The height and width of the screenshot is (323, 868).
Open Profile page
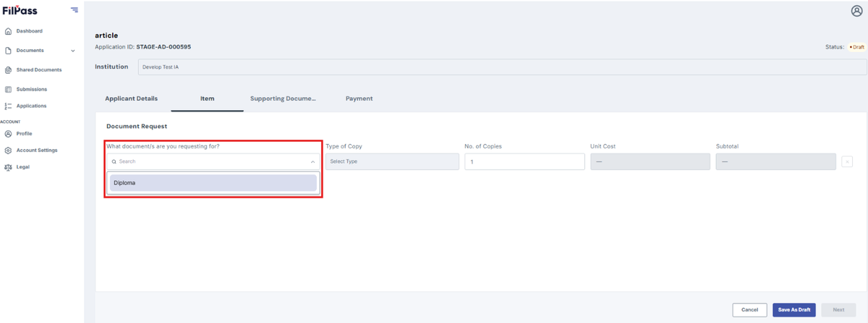pyautogui.click(x=24, y=134)
